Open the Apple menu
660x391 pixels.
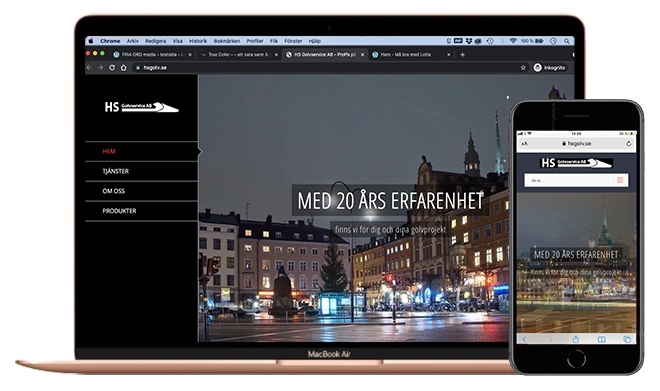pyautogui.click(x=90, y=41)
